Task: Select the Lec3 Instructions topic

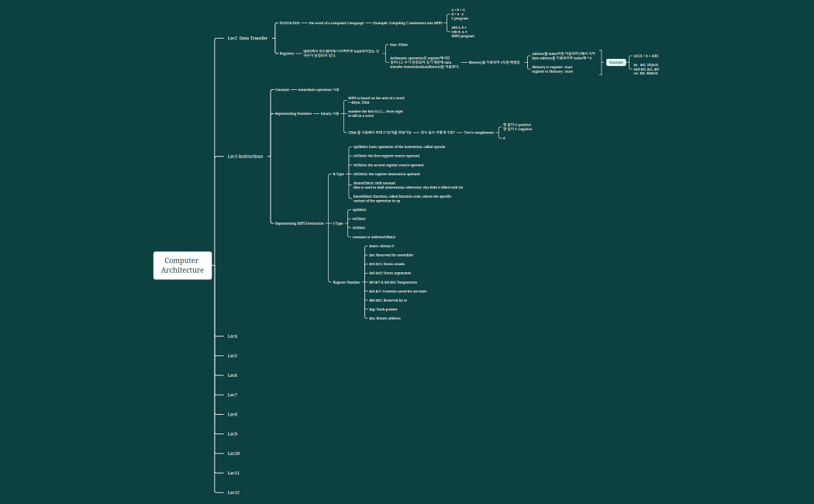Action: point(245,156)
